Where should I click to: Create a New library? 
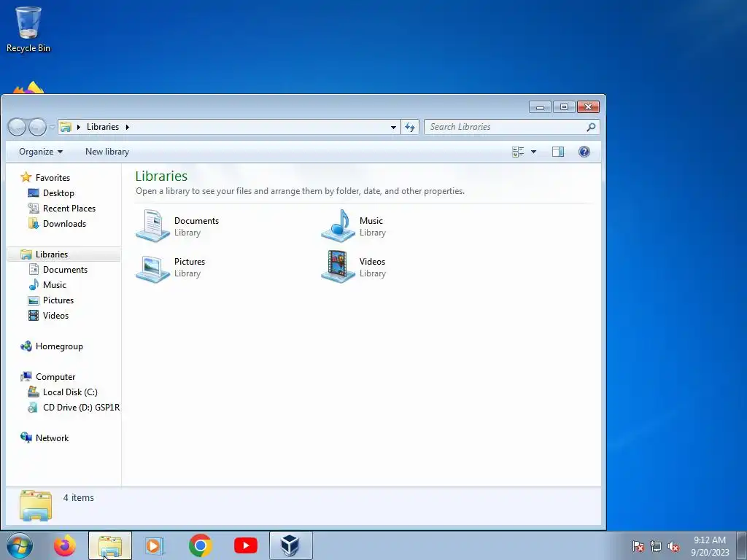[x=107, y=152]
